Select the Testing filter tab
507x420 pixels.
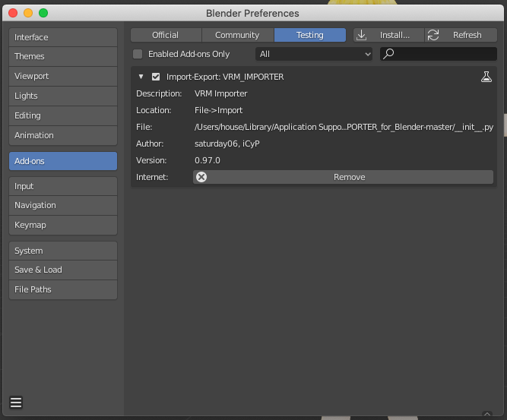(x=310, y=35)
